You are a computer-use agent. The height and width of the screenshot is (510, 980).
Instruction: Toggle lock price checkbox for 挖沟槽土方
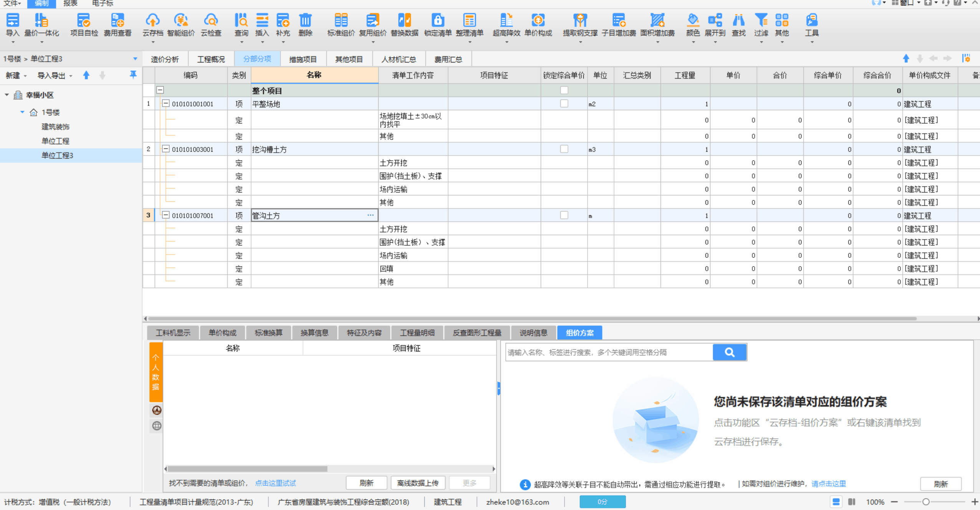[564, 149]
